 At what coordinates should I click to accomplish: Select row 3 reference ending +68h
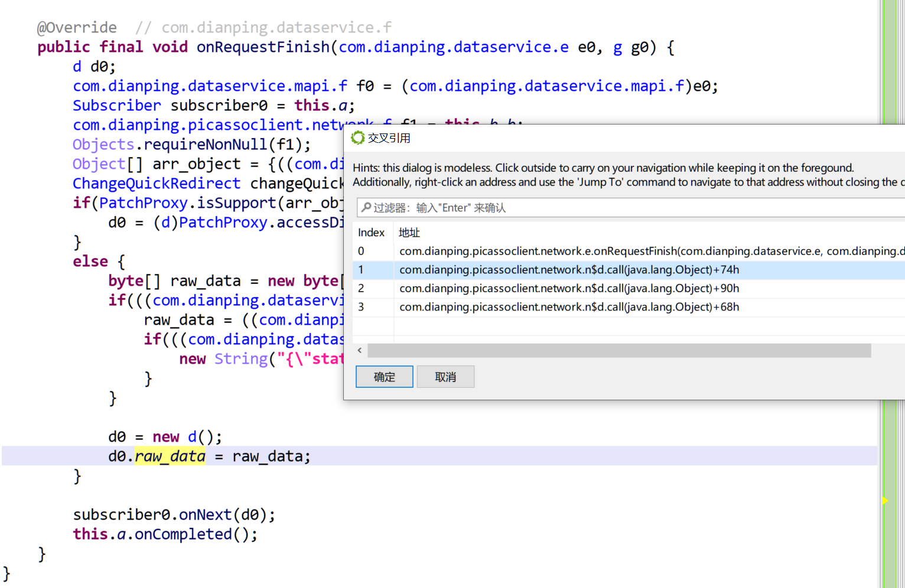pyautogui.click(x=569, y=307)
